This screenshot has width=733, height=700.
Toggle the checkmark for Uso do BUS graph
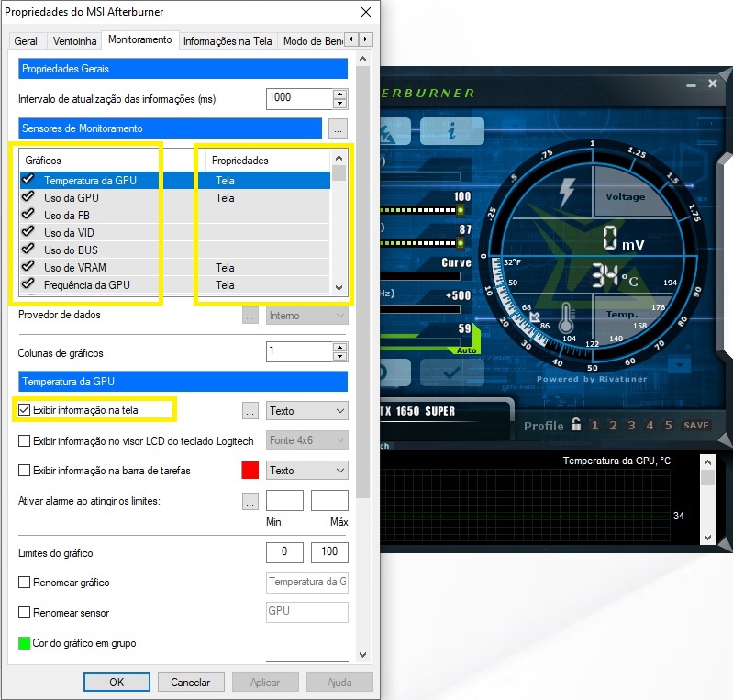pos(28,249)
